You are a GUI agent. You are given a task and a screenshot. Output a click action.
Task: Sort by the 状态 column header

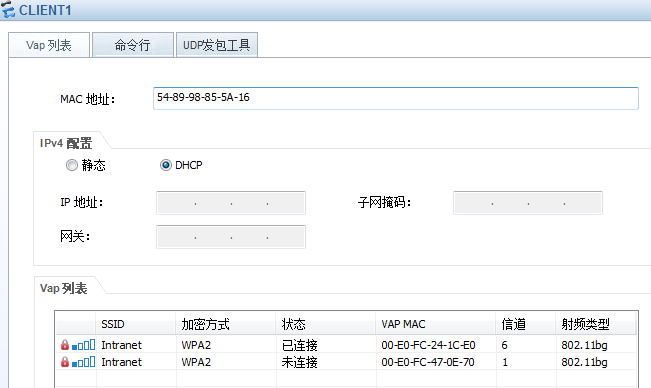pyautogui.click(x=326, y=324)
